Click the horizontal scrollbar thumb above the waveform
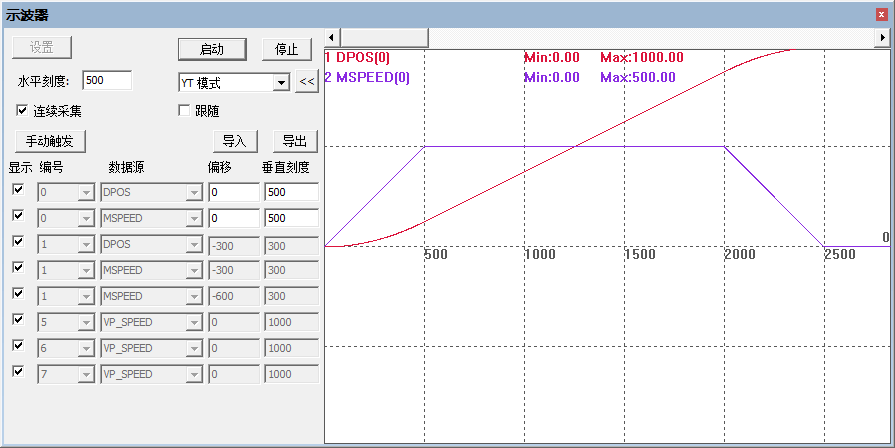Screen dimensions: 895x448 384,38
